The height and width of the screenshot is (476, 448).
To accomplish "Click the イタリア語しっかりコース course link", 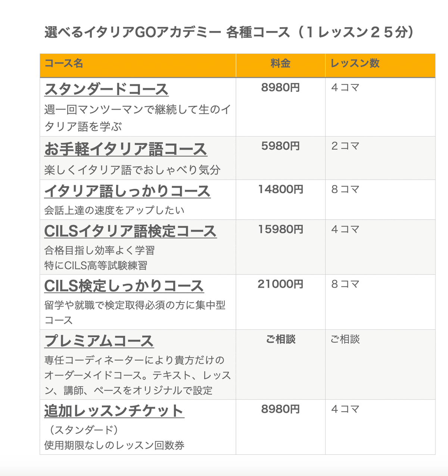I will point(127,191).
